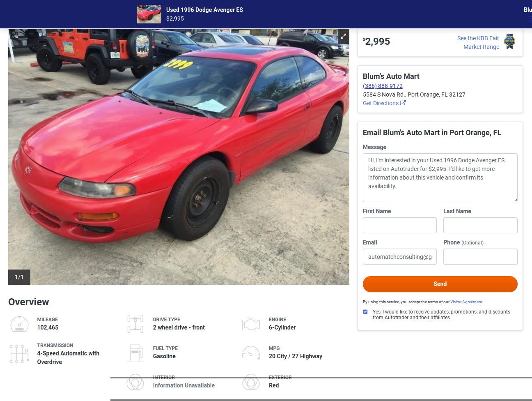The width and height of the screenshot is (532, 401).
Task: Click the interior color circles icon
Action: (135, 382)
